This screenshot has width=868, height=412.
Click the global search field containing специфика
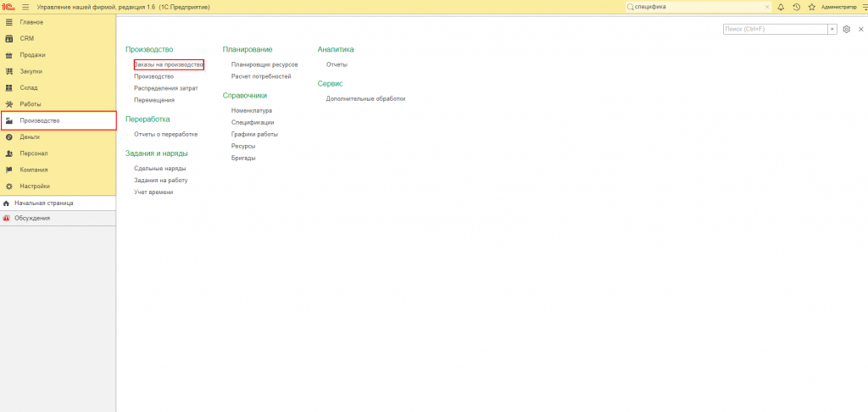pyautogui.click(x=698, y=7)
